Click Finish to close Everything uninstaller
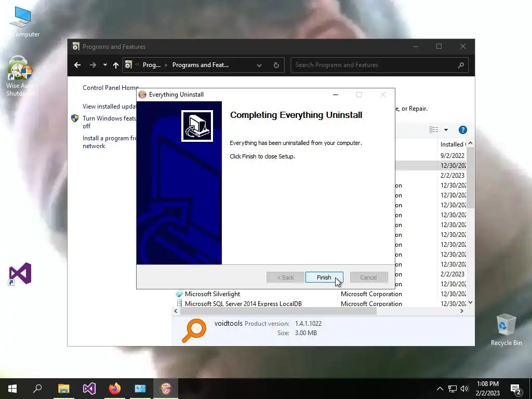 pyautogui.click(x=324, y=277)
